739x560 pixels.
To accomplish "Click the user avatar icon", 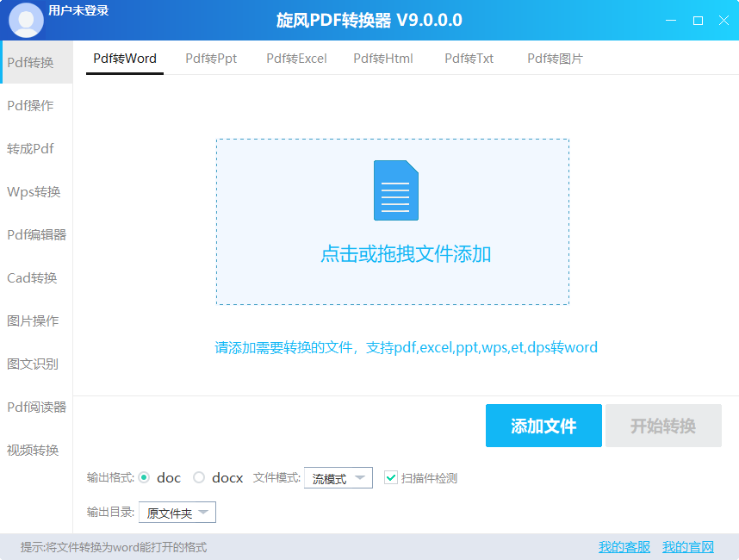I will (26, 19).
